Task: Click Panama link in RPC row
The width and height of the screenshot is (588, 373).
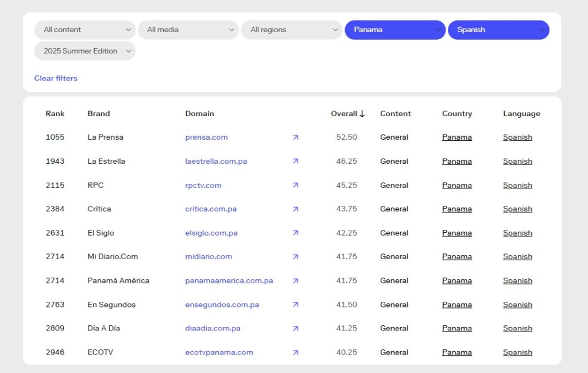Action: click(457, 186)
